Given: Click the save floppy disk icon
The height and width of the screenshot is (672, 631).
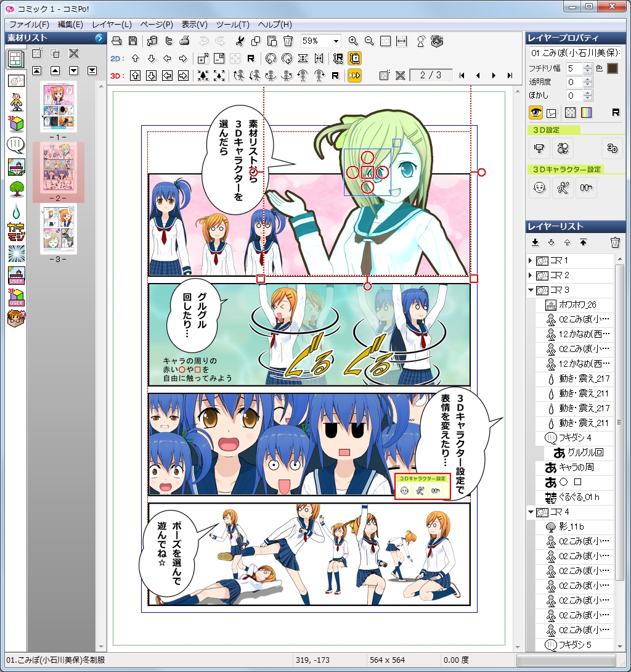Looking at the screenshot, I should tap(133, 41).
